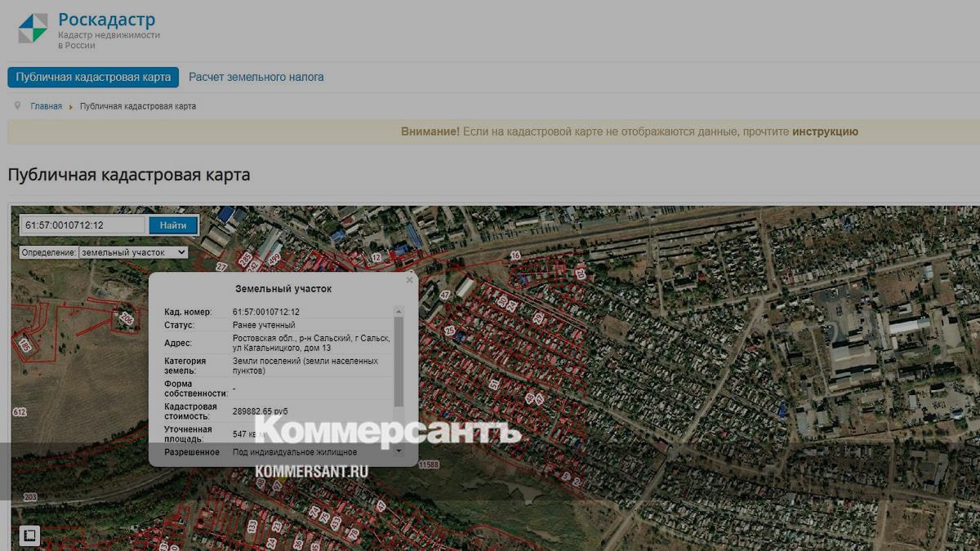This screenshot has width=980, height=551.
Task: Switch to Публичная кадастровая карта tab
Action: click(x=93, y=77)
